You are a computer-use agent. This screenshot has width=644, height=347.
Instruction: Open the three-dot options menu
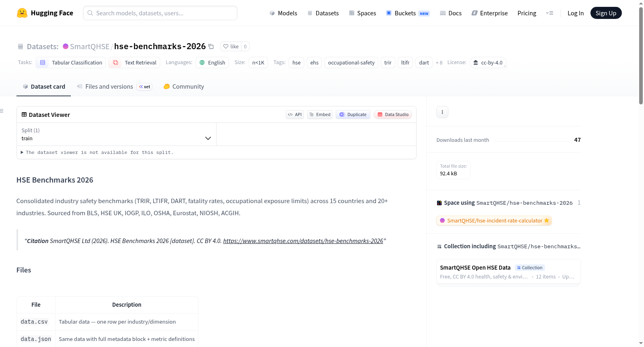click(x=442, y=112)
